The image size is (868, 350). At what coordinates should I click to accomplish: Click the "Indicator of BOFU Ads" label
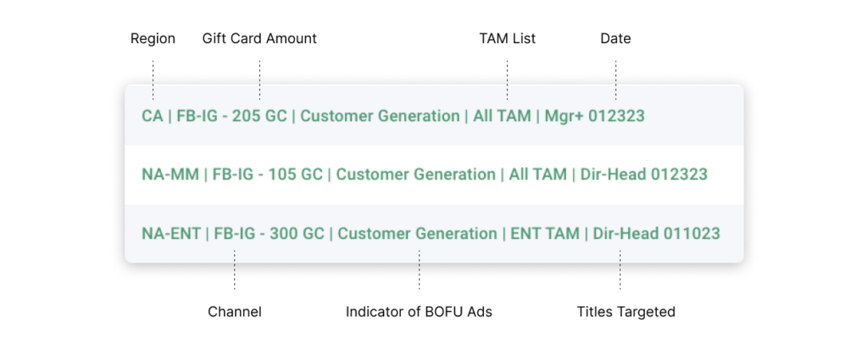point(419,312)
